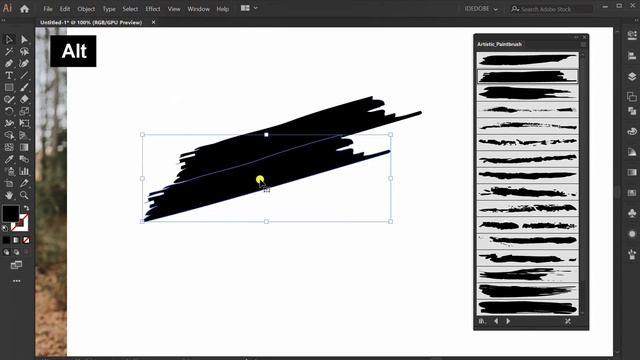Load previous brush library
Screen dimensions: 640x360
coord(496,321)
